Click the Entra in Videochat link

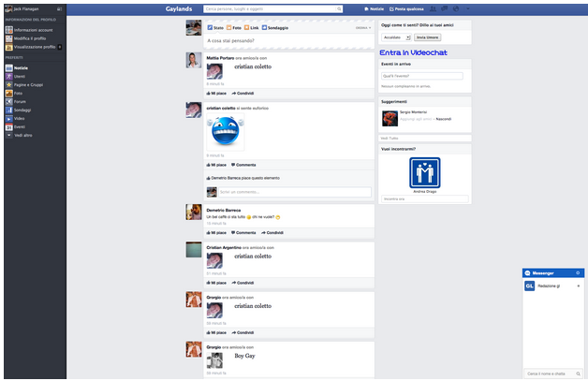(x=413, y=52)
